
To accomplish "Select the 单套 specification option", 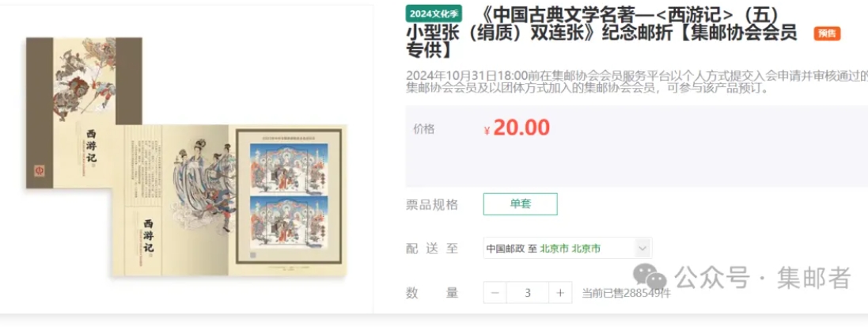I will pyautogui.click(x=521, y=204).
